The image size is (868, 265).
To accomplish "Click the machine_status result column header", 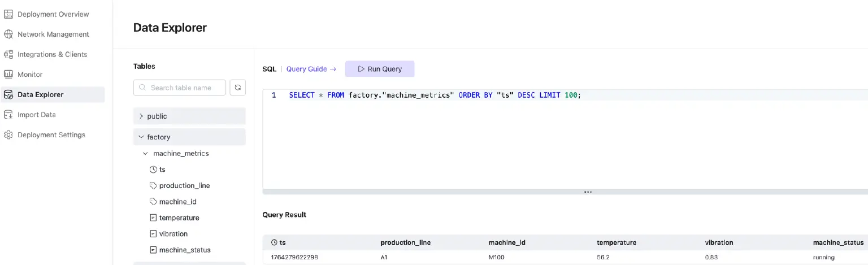I will click(x=838, y=242).
